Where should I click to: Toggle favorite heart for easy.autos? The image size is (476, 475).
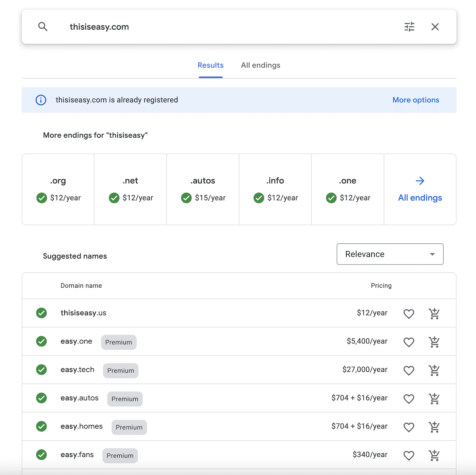(409, 398)
